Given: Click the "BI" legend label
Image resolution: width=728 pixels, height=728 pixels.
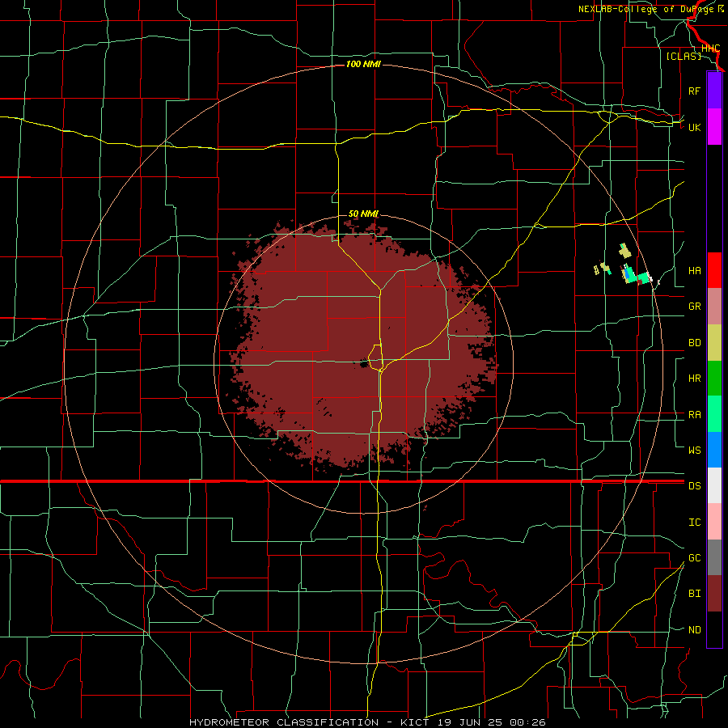Looking at the screenshot, I should tap(694, 594).
